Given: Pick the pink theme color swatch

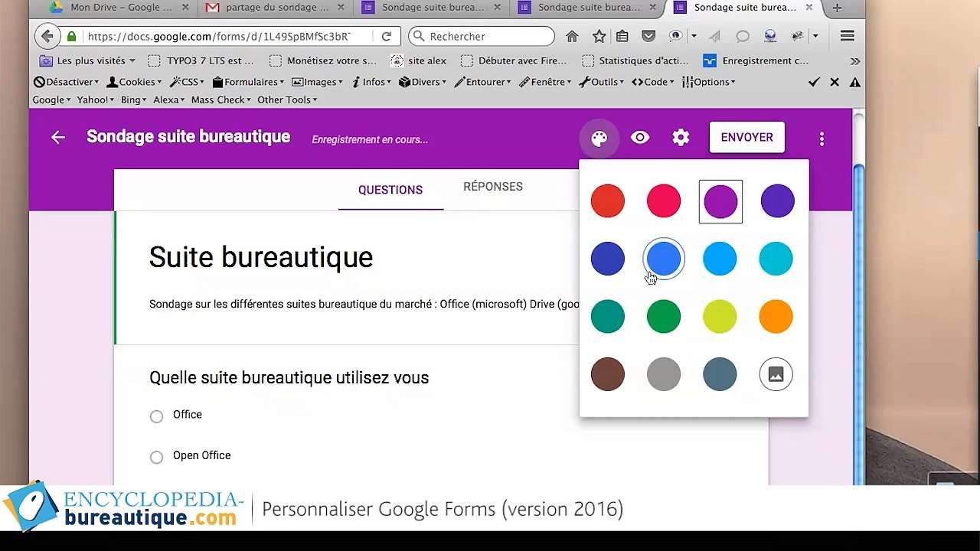Looking at the screenshot, I should click(x=664, y=201).
